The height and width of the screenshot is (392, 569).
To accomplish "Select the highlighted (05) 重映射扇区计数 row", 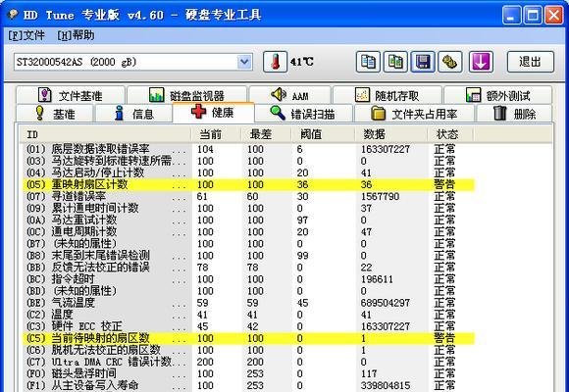I will click(248, 184).
